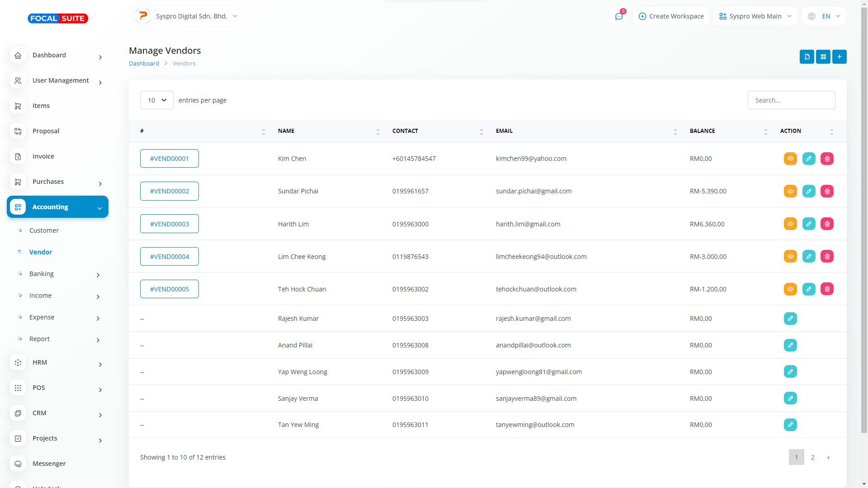Click the Dashboard breadcrumb link
The height and width of the screenshot is (488, 868).
tap(144, 64)
